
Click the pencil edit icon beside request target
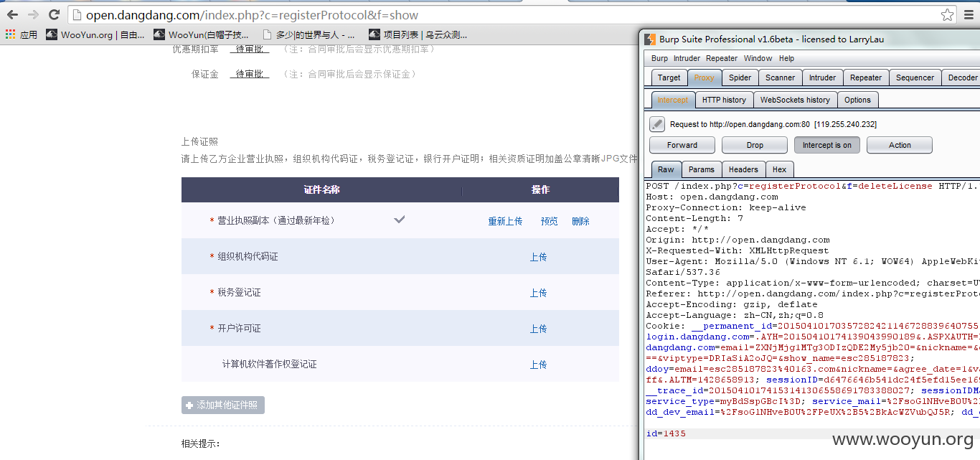(x=657, y=124)
